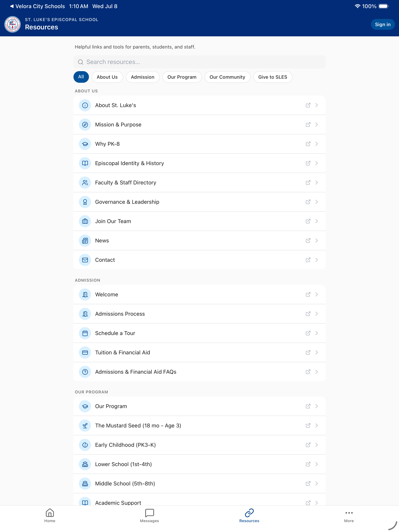Image resolution: width=399 pixels, height=532 pixels.
Task: Tap the sprout icon for The Mustard Seed
Action: pos(85,426)
